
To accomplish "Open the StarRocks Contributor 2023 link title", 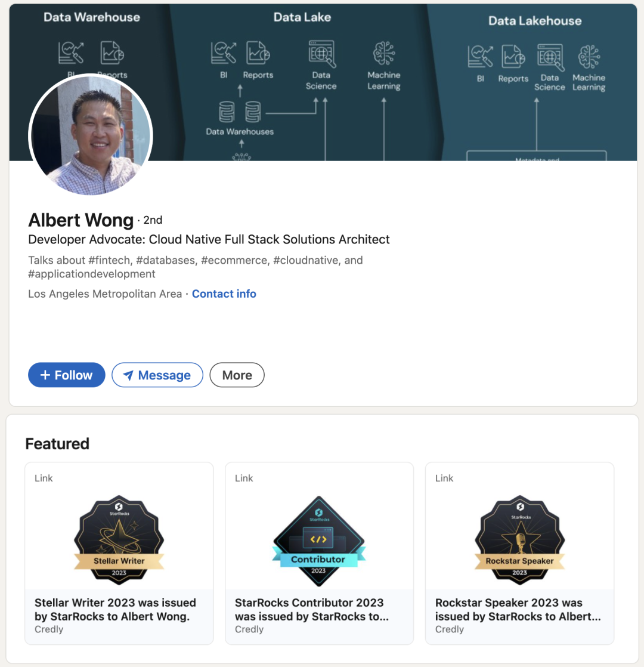I will click(312, 610).
